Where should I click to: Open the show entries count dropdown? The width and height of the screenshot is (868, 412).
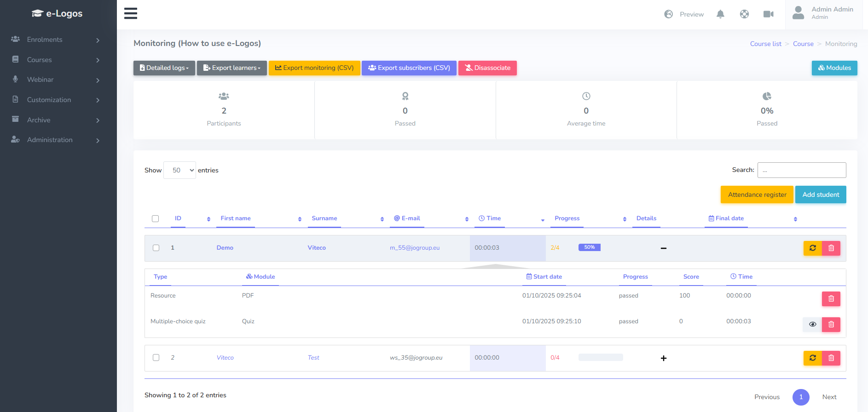tap(179, 170)
